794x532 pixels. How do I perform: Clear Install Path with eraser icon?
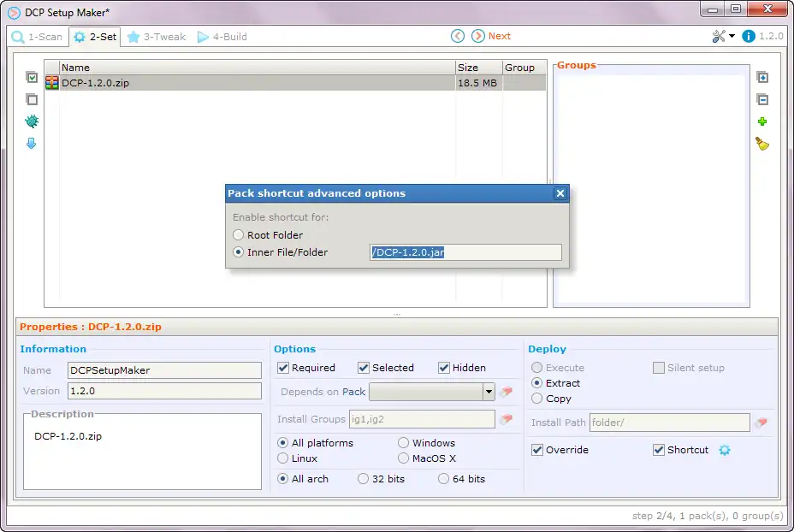761,423
